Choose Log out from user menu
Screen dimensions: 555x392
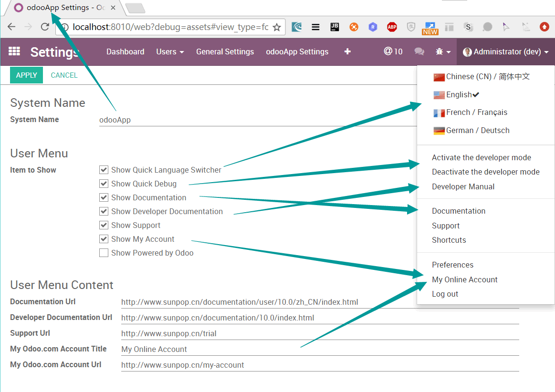pos(445,294)
